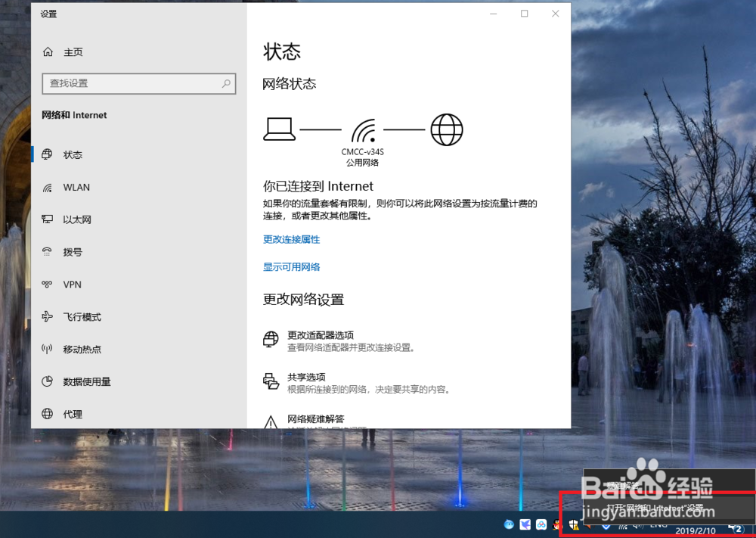Click the pie chart icon beside 数据使用量
The width and height of the screenshot is (756, 538).
click(x=47, y=381)
